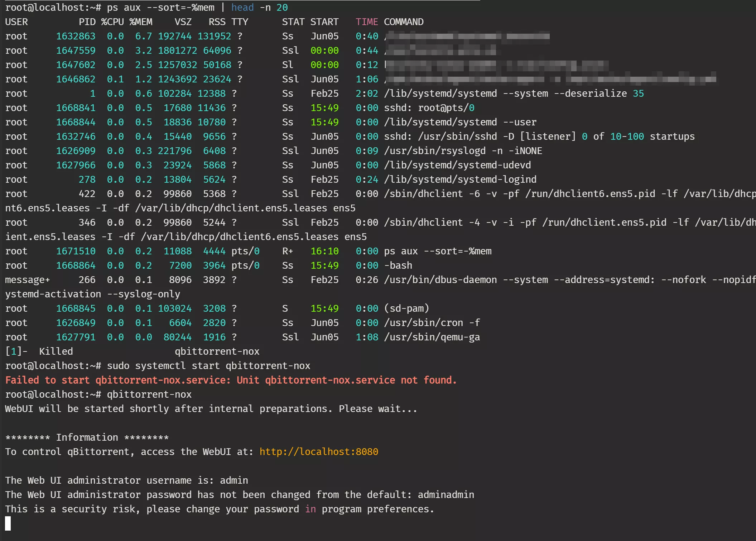The width and height of the screenshot is (756, 541).
Task: Click the USER column header
Action: [x=16, y=21]
